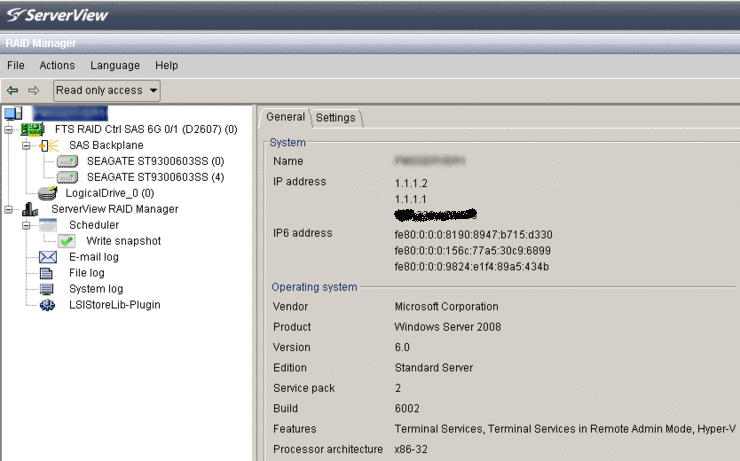Select the LogicalDrive_0 disk icon
The width and height of the screenshot is (740, 461).
47,193
